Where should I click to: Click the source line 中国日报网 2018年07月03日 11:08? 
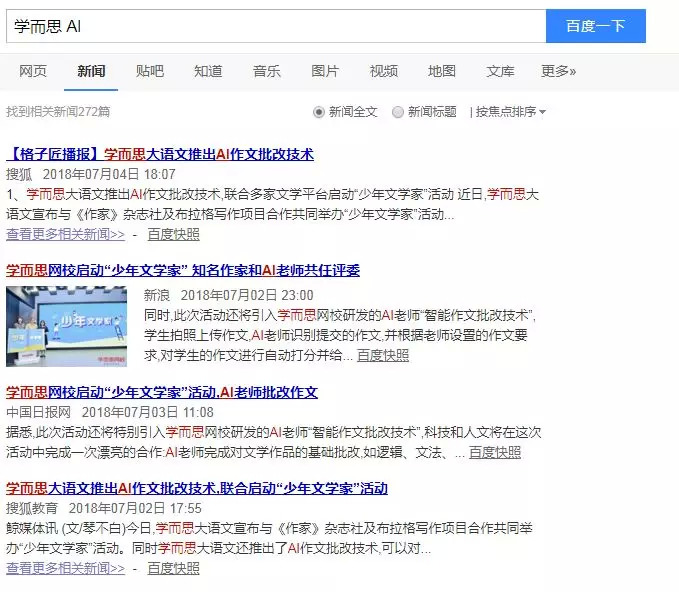click(110, 412)
